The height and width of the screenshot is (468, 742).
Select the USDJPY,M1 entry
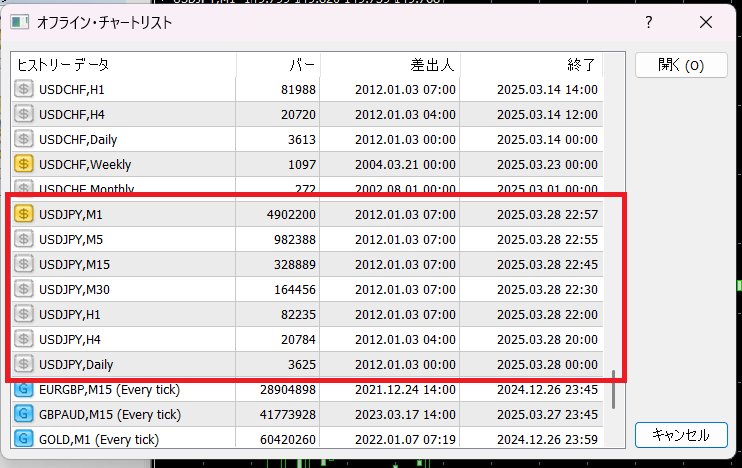click(308, 214)
